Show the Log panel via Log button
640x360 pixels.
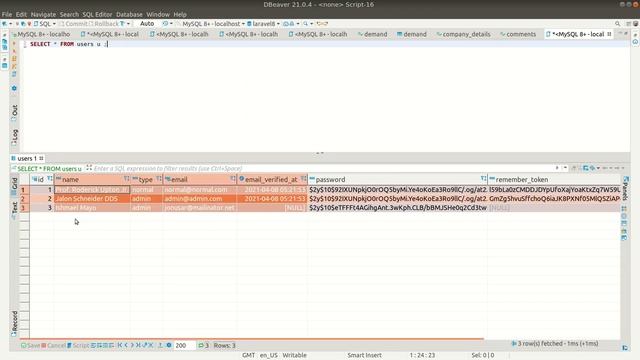coord(15,137)
